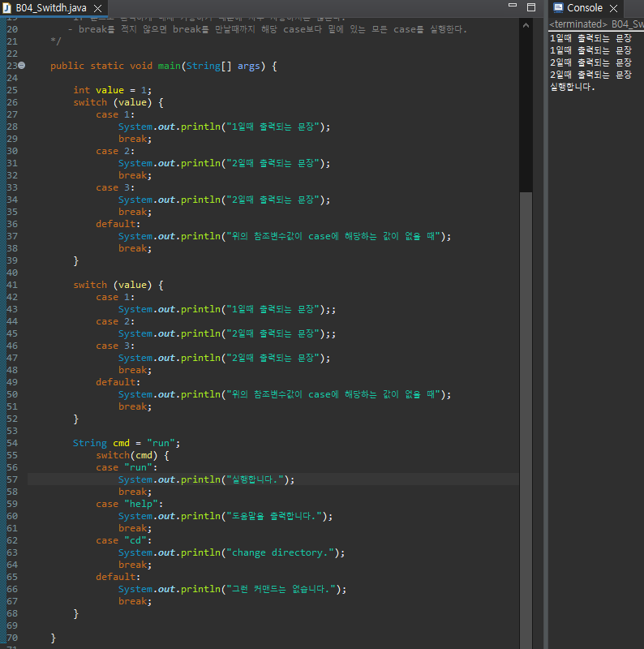The width and height of the screenshot is (644, 649).
Task: Close the B04_Switdh.java editor tab
Action: point(97,8)
